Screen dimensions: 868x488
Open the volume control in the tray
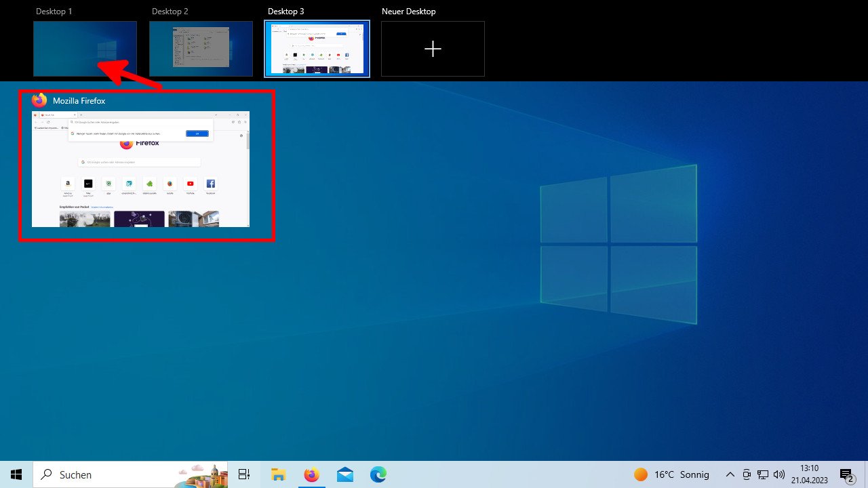tap(778, 474)
